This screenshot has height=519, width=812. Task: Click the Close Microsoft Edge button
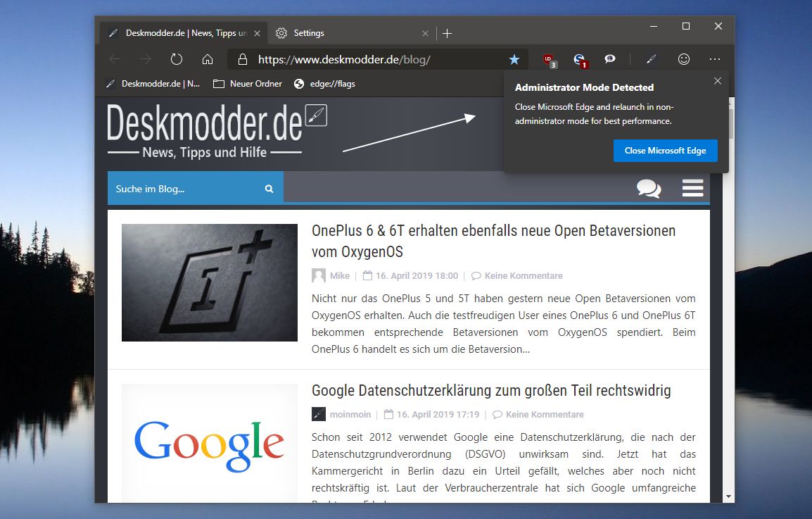(x=666, y=151)
